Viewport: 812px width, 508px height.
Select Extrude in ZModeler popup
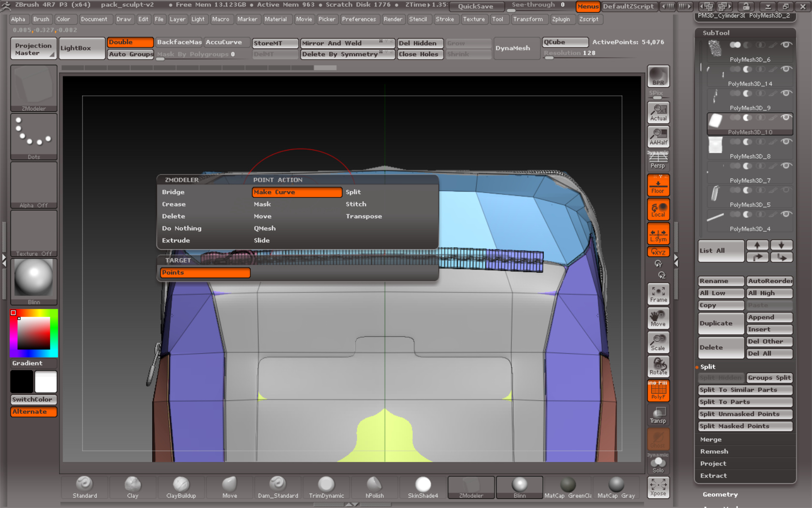[x=176, y=240]
